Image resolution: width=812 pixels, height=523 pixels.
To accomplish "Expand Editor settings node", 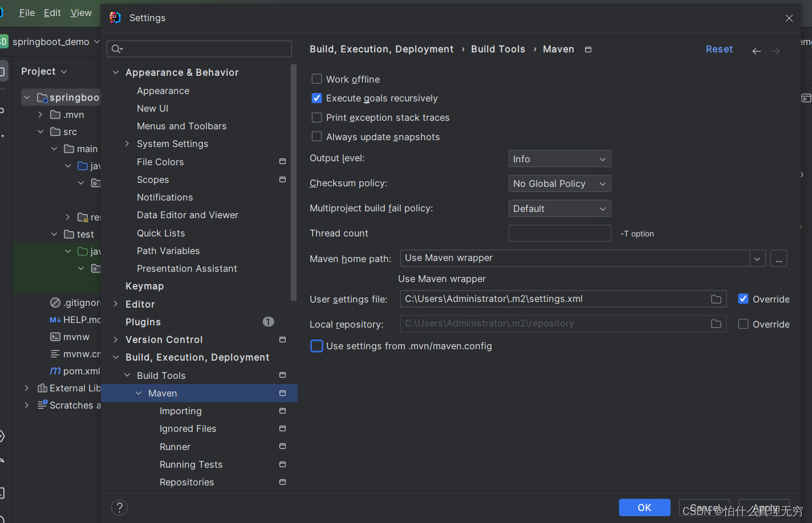I will pyautogui.click(x=116, y=304).
